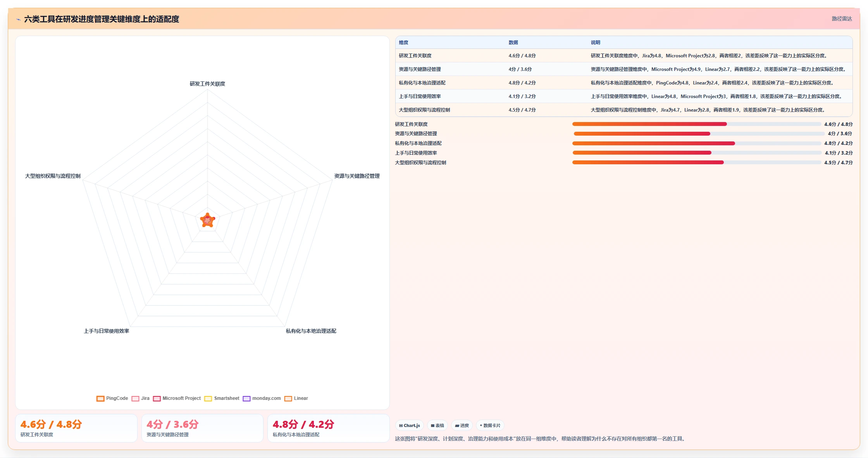Viewport: 868px width, 458px height.
Task: Toggle the PingCode legend swatch
Action: pyautogui.click(x=100, y=398)
